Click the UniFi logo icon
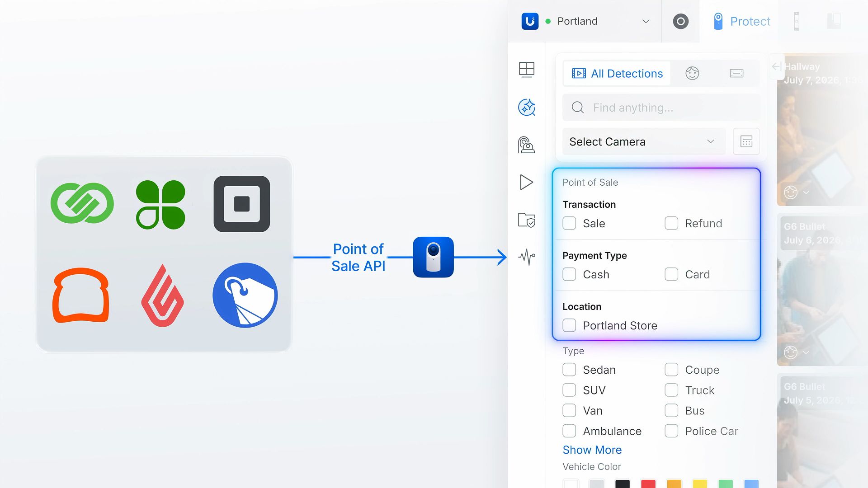This screenshot has width=868, height=488. pyautogui.click(x=530, y=21)
